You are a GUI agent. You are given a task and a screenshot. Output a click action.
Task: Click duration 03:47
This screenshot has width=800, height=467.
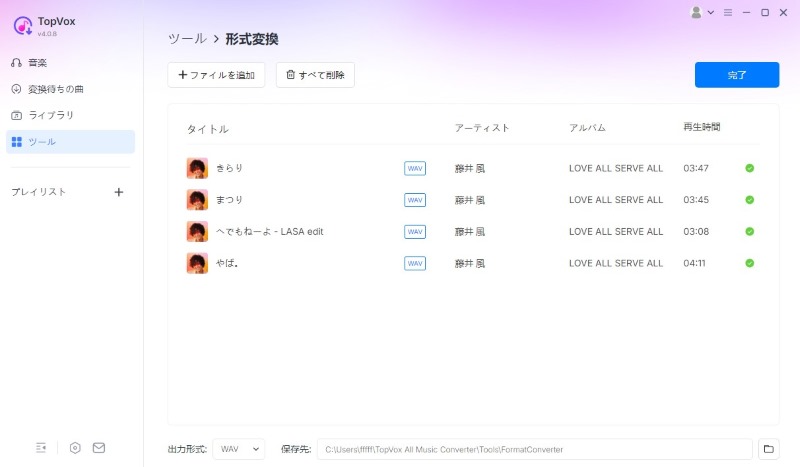[x=696, y=168]
